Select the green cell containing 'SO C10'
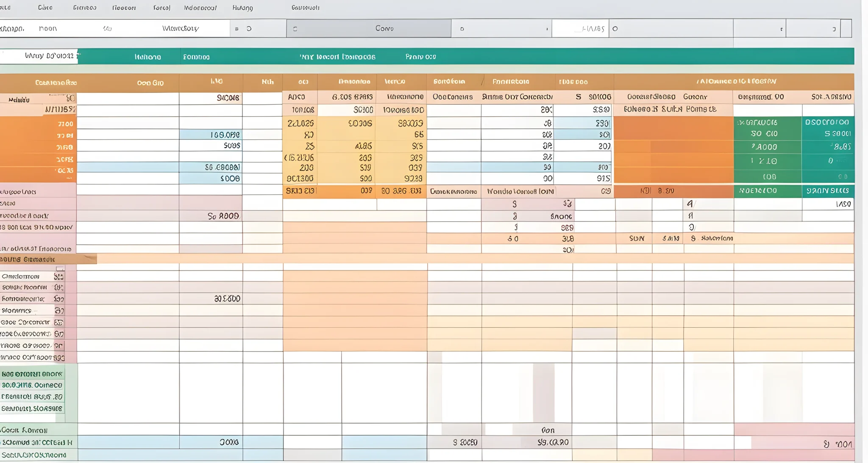 (x=768, y=134)
